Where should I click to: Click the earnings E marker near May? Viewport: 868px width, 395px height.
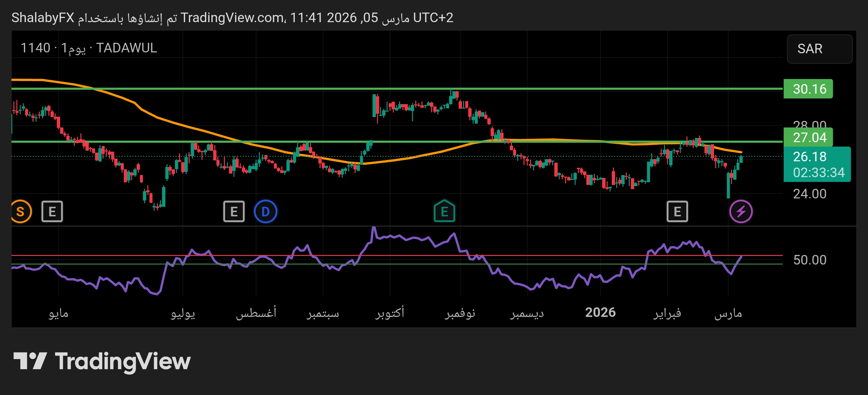[52, 212]
